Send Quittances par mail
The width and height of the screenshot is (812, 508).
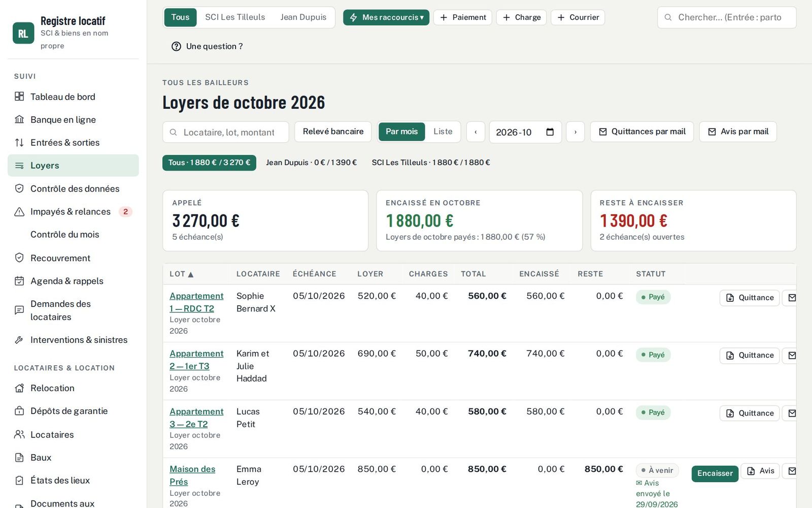coord(641,132)
